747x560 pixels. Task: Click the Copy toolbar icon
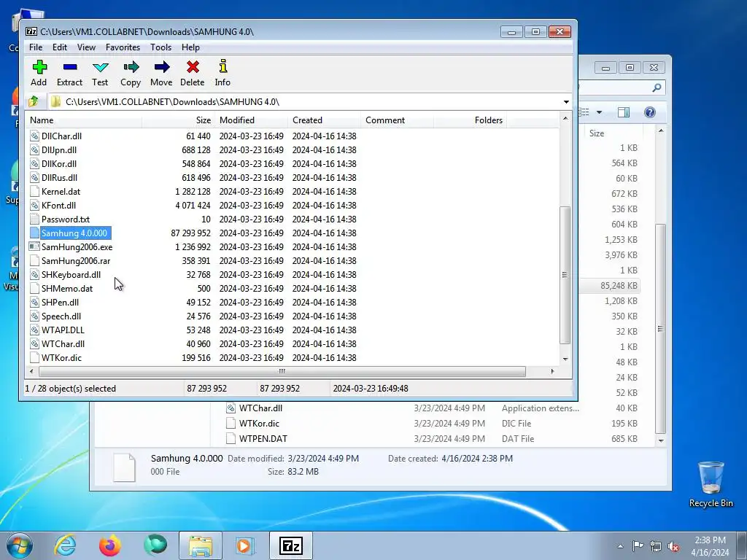(x=131, y=67)
